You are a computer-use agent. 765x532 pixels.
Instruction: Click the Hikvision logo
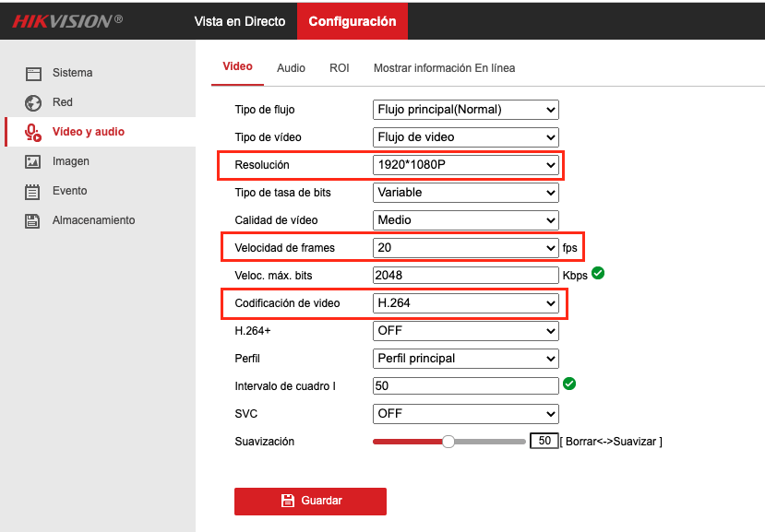pyautogui.click(x=67, y=21)
